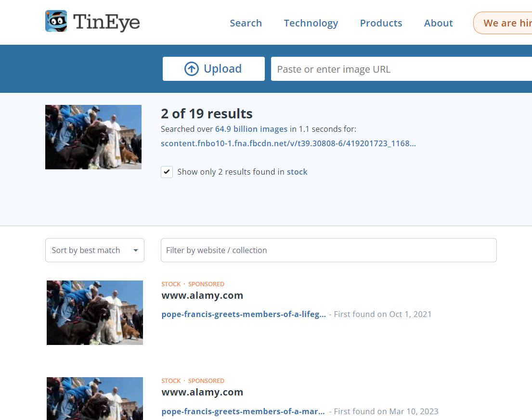Open the scontent fbcdn.net source URL link
Viewport: 532px width, 420px height.
[x=288, y=143]
